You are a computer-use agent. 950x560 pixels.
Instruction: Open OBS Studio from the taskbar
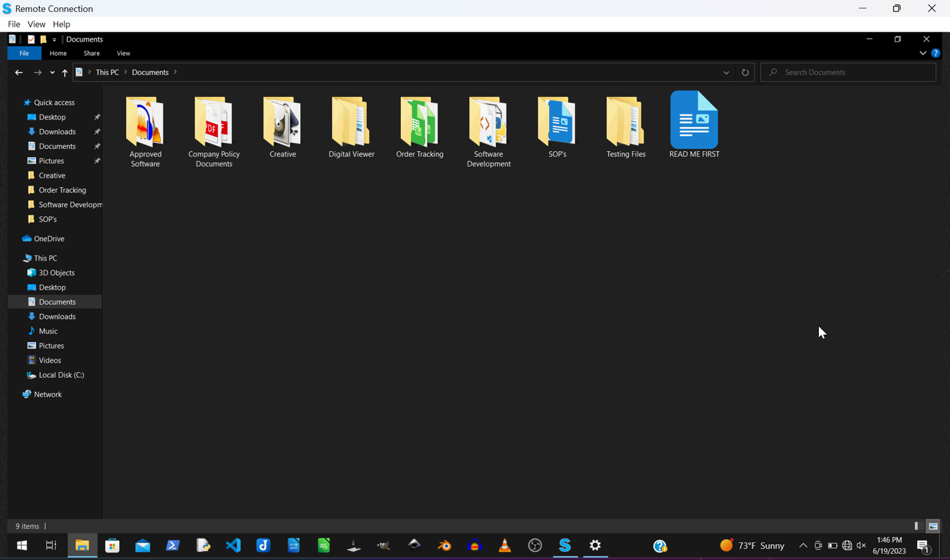[535, 545]
